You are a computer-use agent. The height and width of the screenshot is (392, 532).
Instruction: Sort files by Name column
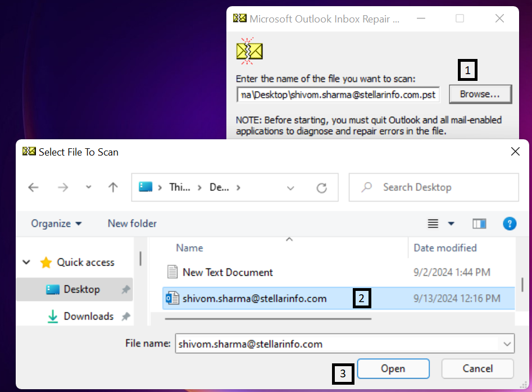[x=189, y=248]
